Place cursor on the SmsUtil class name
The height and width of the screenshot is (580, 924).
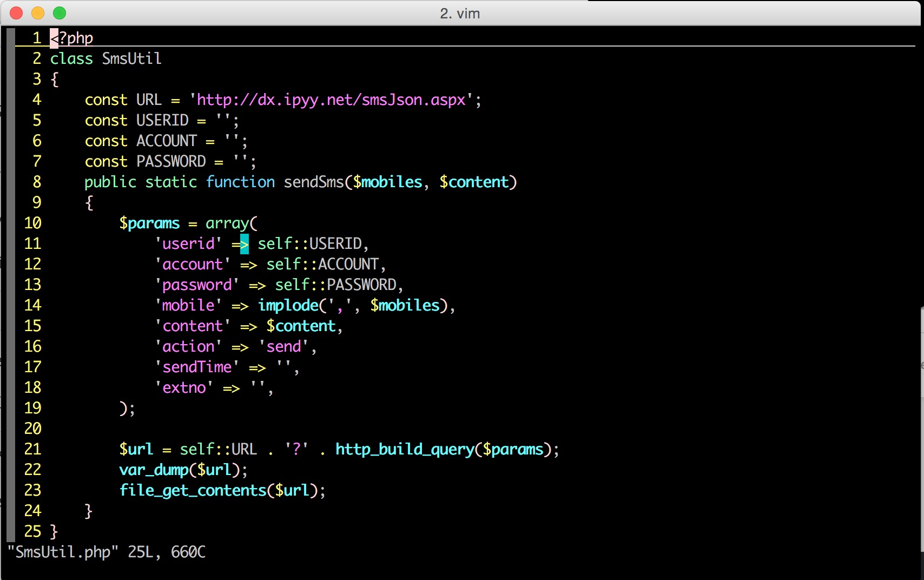(131, 58)
